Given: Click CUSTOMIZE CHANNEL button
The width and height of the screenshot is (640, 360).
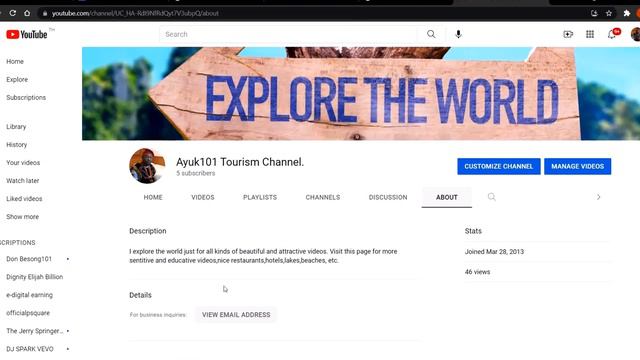Looking at the screenshot, I should click(499, 167).
